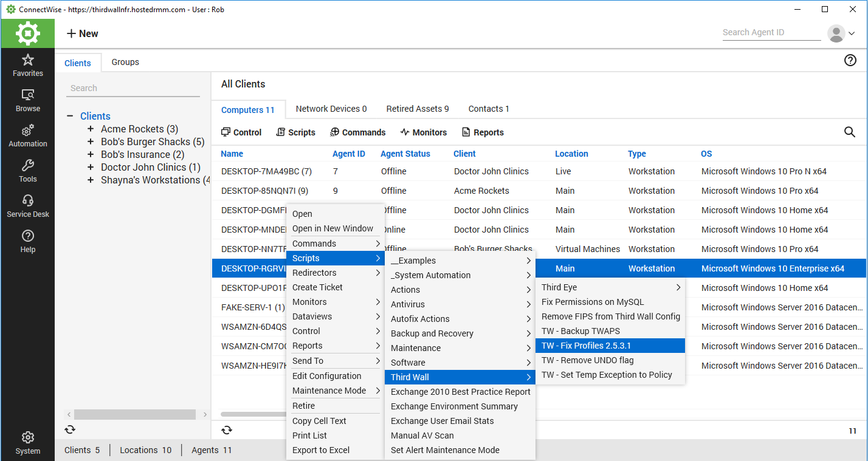The height and width of the screenshot is (461, 868).
Task: Expand Bob's Insurance node
Action: tap(91, 154)
